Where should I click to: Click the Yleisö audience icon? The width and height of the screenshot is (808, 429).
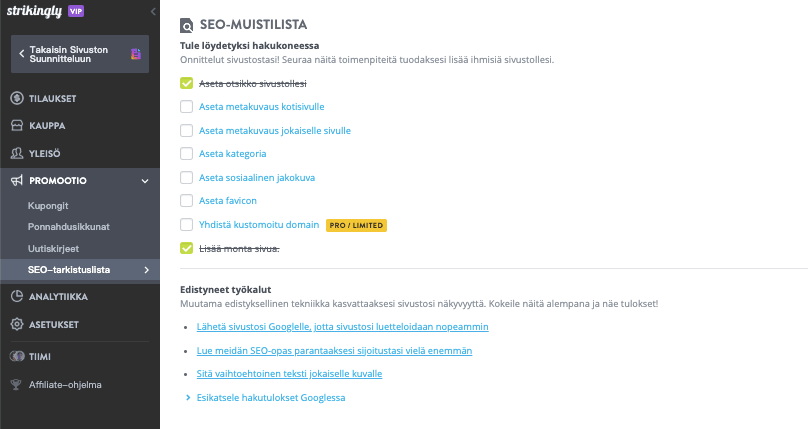point(17,153)
